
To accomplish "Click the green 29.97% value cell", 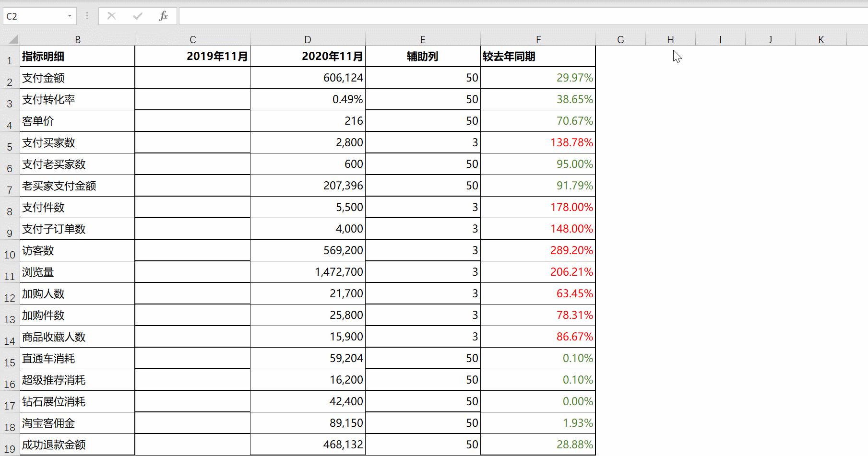I will pyautogui.click(x=538, y=78).
